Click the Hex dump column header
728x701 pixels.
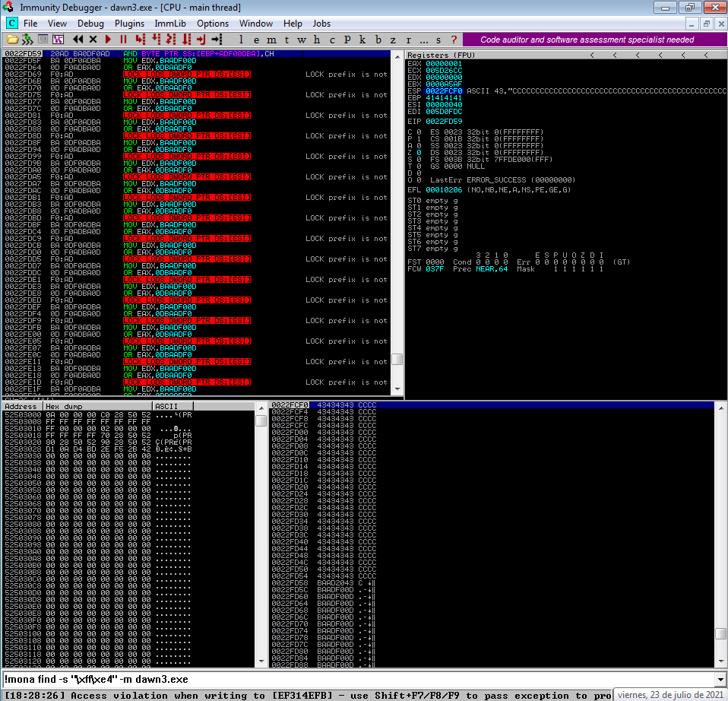[x=99, y=407]
